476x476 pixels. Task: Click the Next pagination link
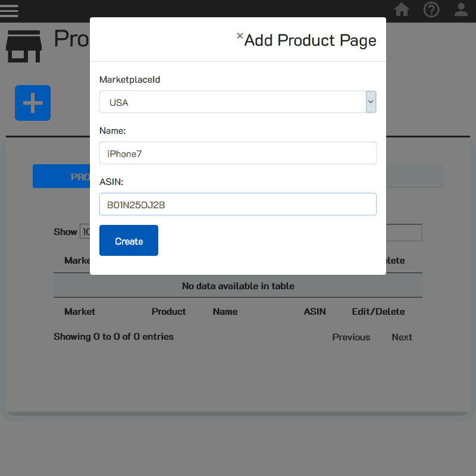[402, 337]
